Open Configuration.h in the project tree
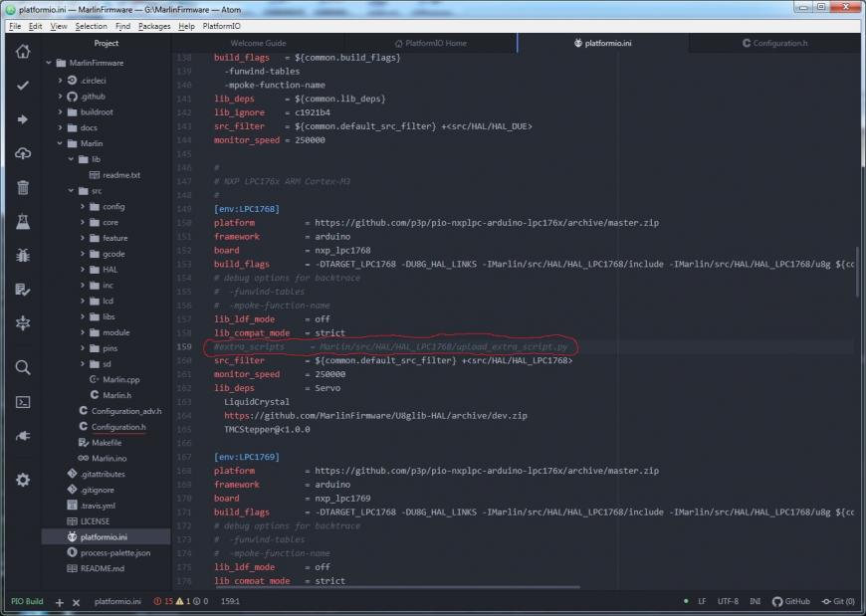866x616 pixels. (118, 427)
